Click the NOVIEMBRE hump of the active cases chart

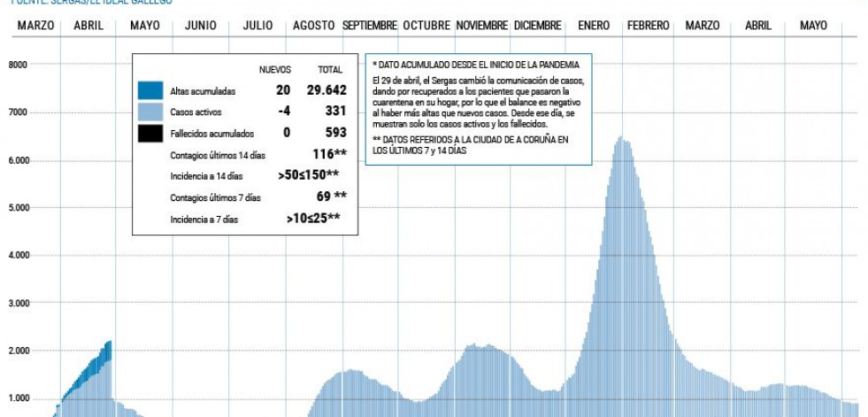tap(482, 381)
